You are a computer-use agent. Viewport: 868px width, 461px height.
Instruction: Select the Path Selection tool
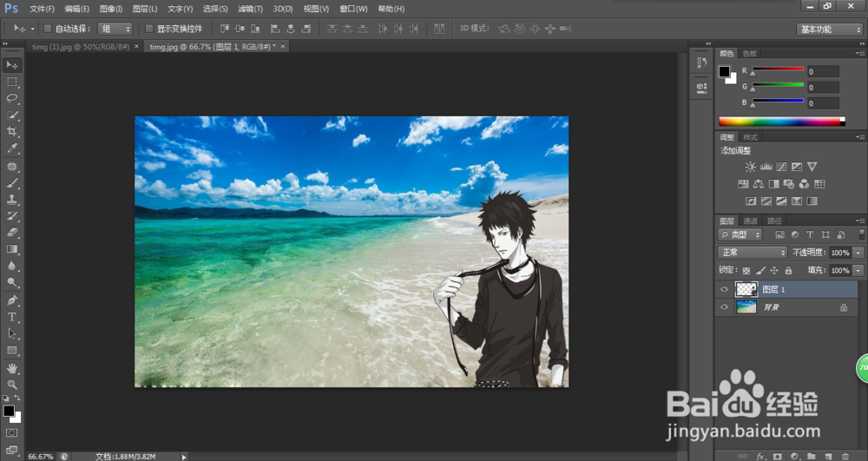[x=11, y=333]
